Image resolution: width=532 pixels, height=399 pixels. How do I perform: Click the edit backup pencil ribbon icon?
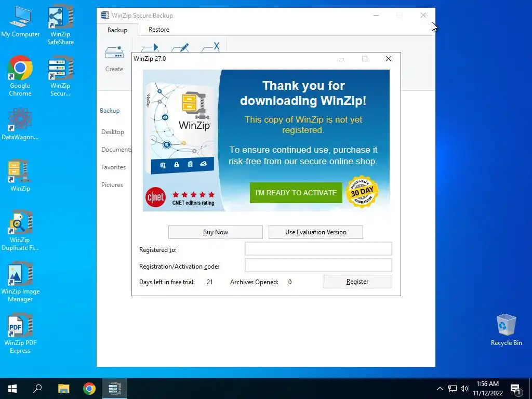click(x=180, y=47)
